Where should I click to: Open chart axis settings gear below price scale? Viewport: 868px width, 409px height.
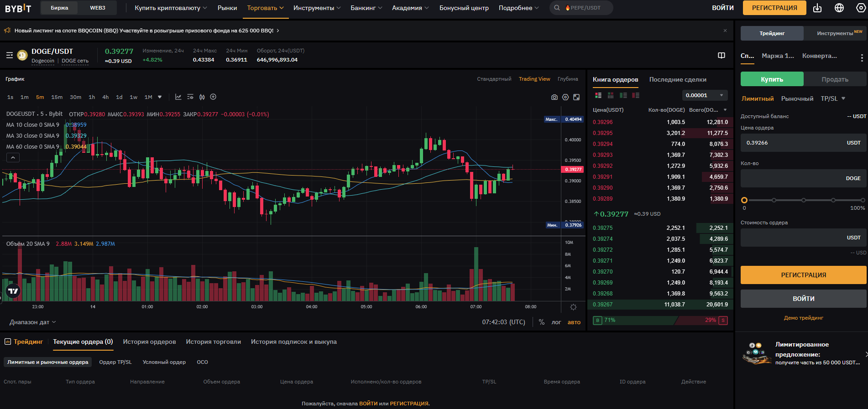click(574, 307)
